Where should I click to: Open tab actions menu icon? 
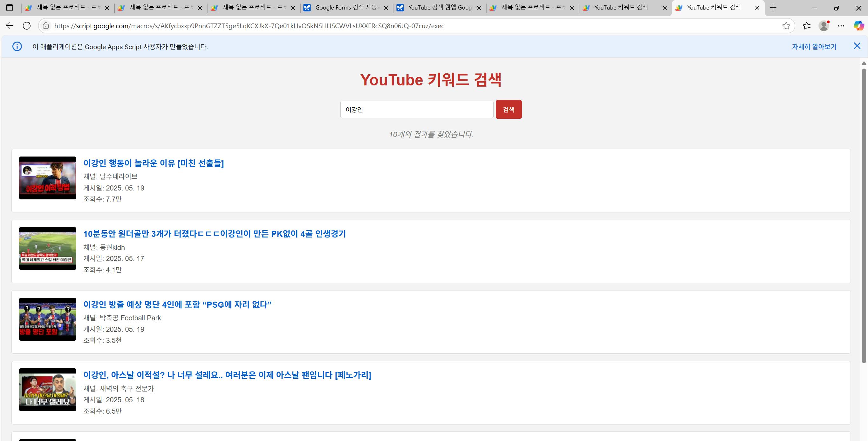coord(10,7)
